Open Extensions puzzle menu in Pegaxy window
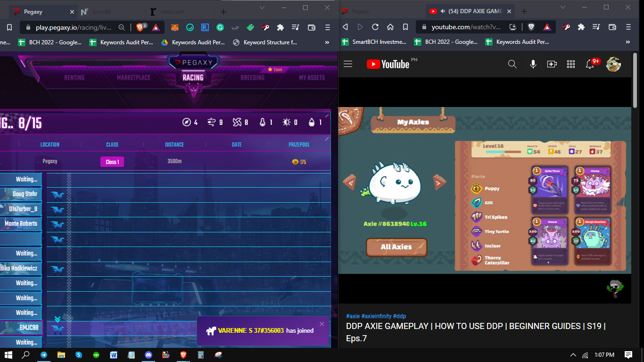The height and width of the screenshot is (362, 644). [281, 27]
